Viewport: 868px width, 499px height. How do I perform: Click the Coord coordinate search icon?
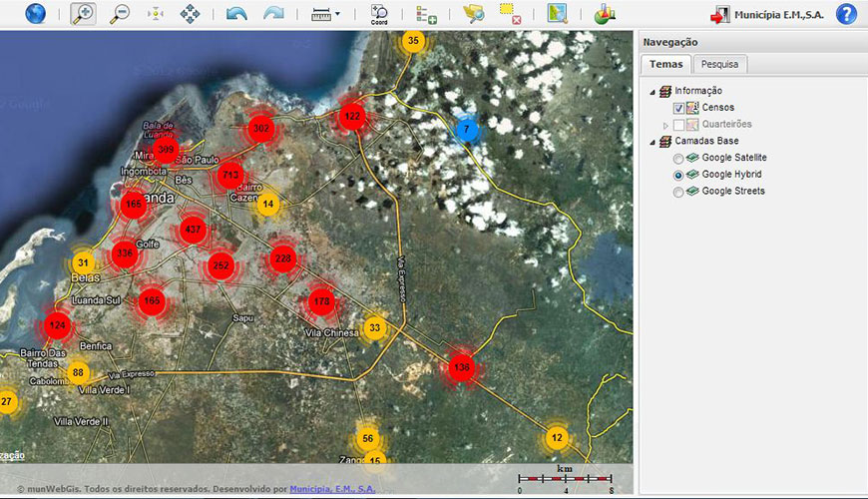379,14
